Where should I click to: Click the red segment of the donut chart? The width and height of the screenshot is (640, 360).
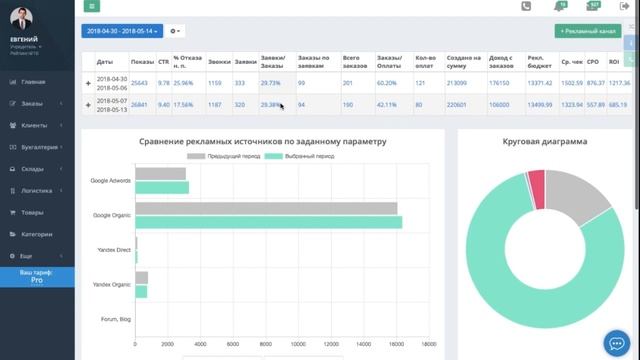[537, 188]
